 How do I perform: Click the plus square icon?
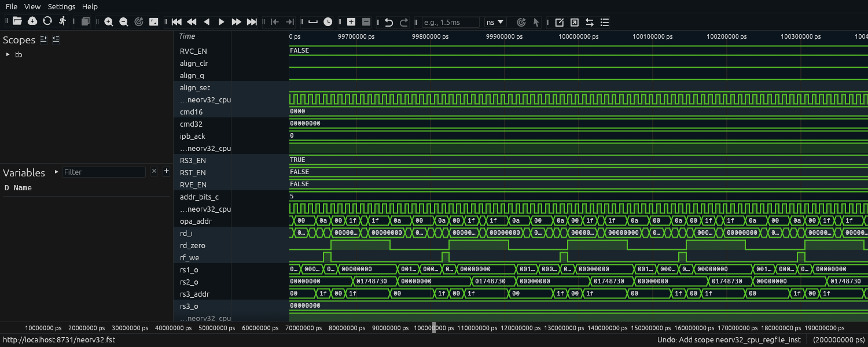click(351, 22)
